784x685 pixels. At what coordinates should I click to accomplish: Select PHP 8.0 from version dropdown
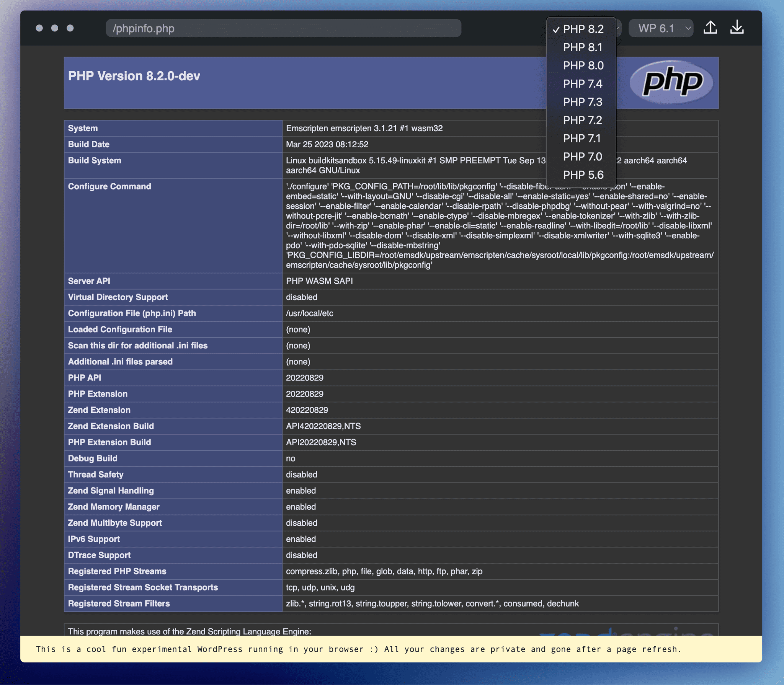tap(582, 65)
